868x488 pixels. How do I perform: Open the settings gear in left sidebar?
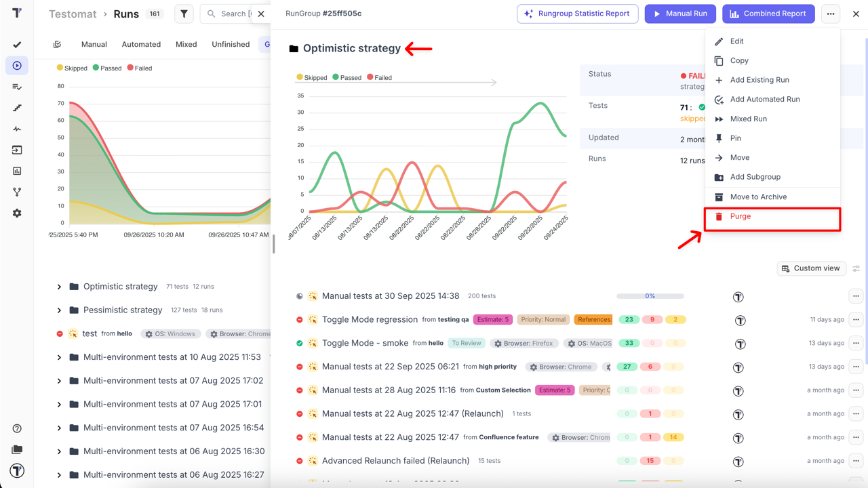point(17,213)
